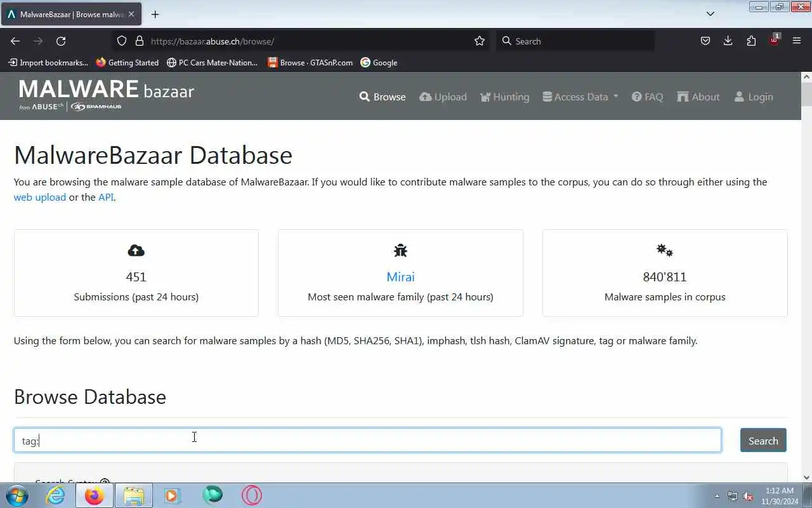The image size is (812, 508).
Task: Reload the page with the refresh icon
Action: [x=61, y=41]
